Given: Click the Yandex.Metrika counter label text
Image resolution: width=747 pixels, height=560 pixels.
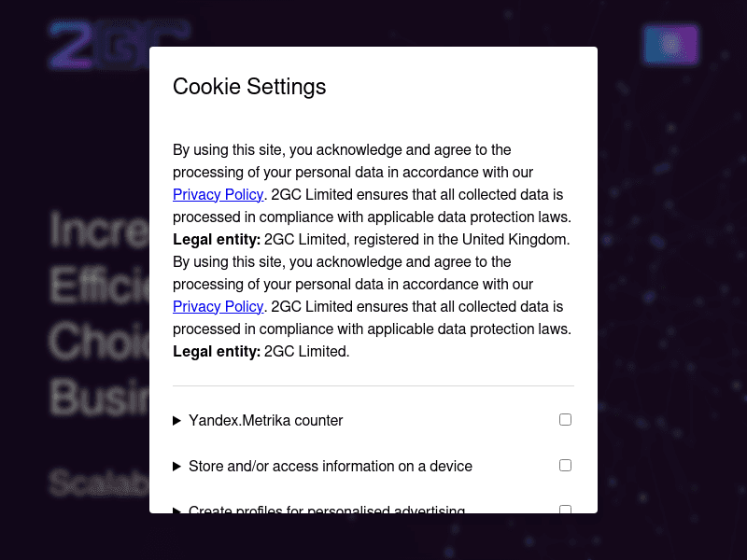Looking at the screenshot, I should 265,421.
